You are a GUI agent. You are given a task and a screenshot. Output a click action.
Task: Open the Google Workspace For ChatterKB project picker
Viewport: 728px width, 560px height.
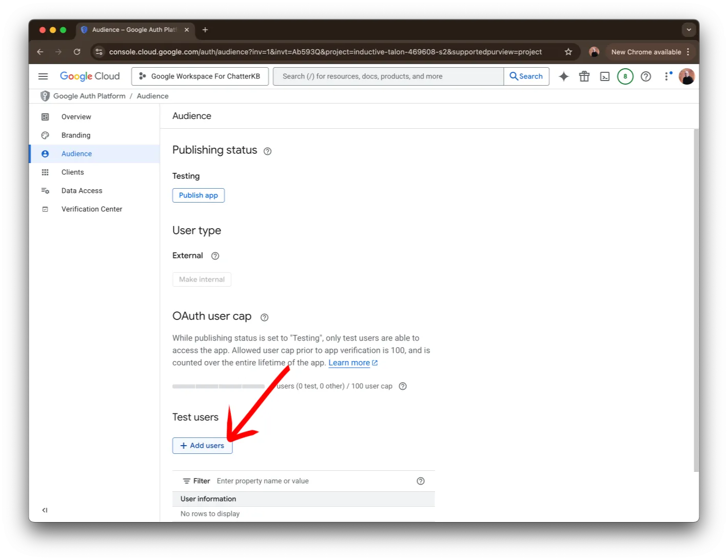(x=200, y=76)
